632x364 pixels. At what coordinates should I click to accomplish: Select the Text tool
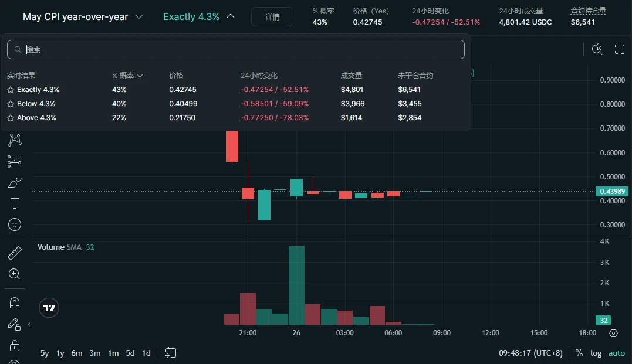tap(15, 203)
